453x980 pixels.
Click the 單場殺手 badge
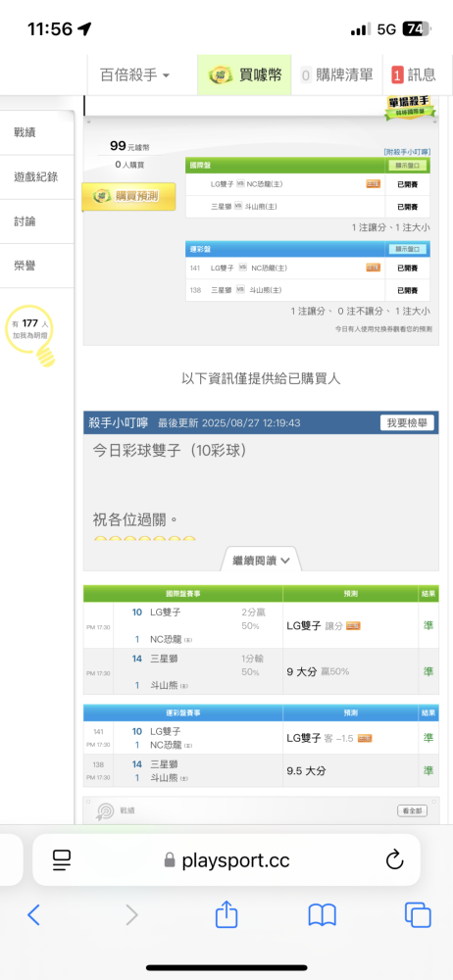coord(409,108)
